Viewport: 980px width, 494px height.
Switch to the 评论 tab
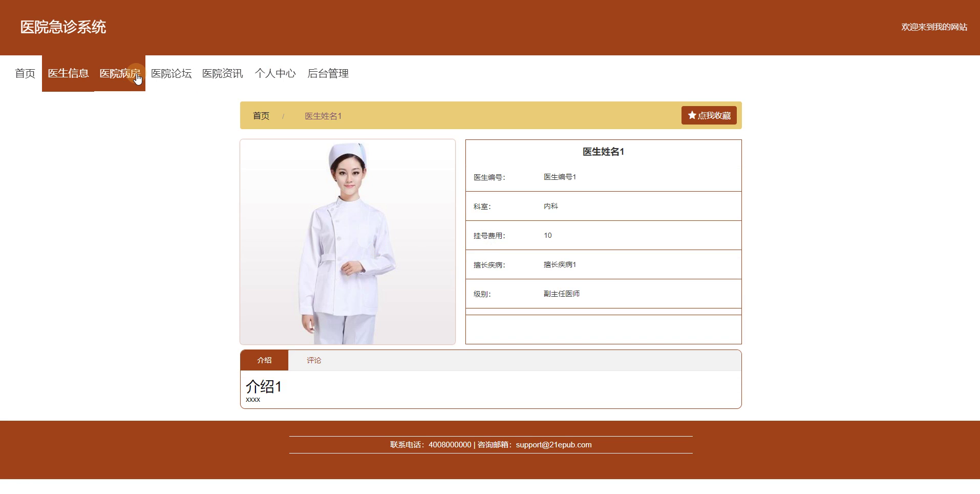[314, 360]
